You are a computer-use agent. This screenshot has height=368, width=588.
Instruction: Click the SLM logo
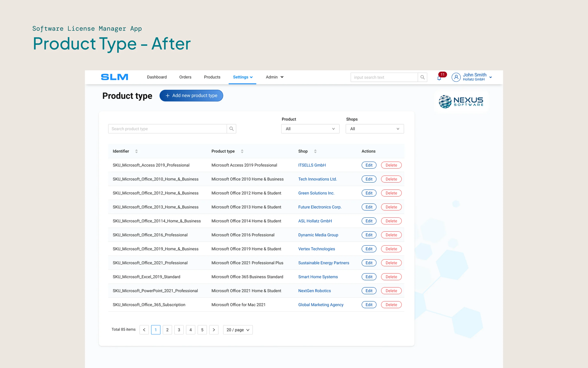click(x=115, y=77)
